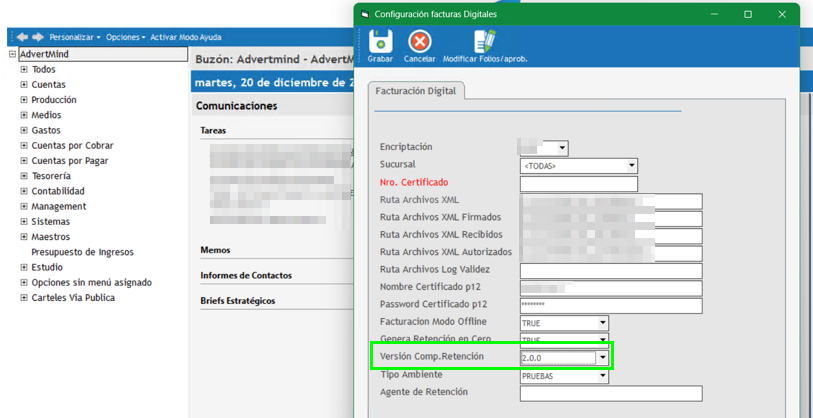Click Informes de Contactos header

point(246,275)
